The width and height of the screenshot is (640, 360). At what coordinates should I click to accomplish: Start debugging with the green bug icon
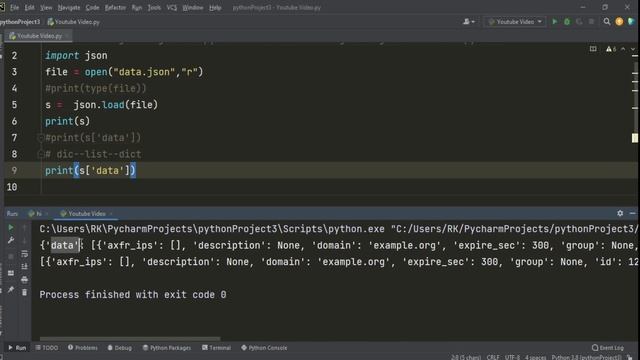point(567,22)
